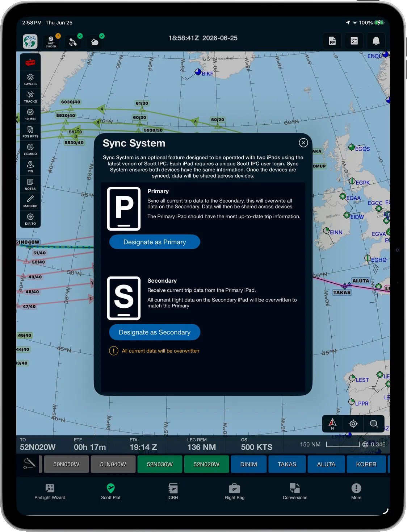The image size is (407, 532).
Task: Tap the BIKF airport marker
Action: [x=198, y=72]
